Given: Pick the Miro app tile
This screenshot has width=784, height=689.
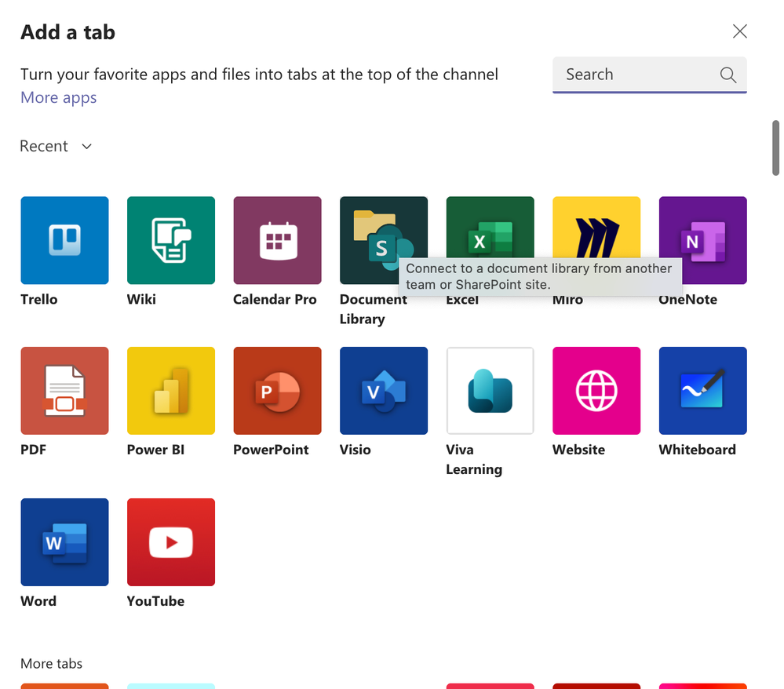Looking at the screenshot, I should 596,228.
